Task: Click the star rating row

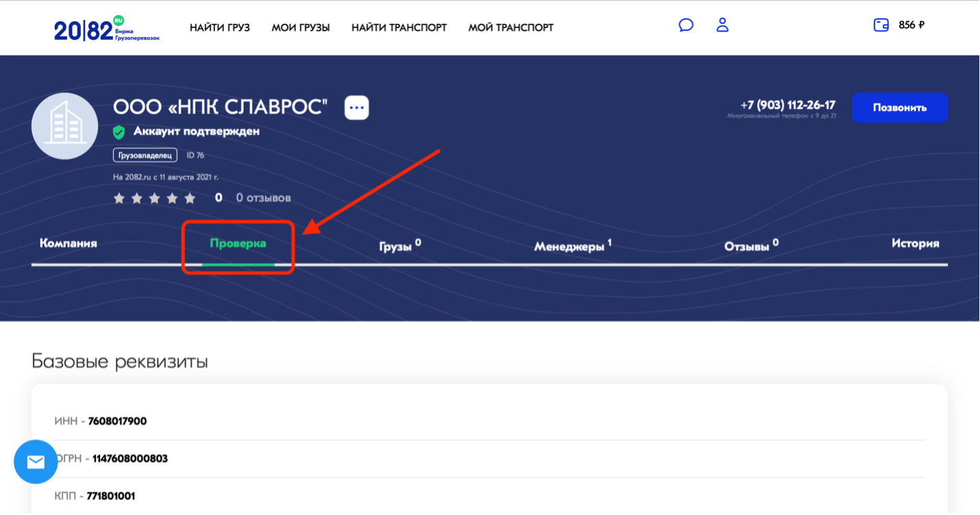Action: coord(155,198)
